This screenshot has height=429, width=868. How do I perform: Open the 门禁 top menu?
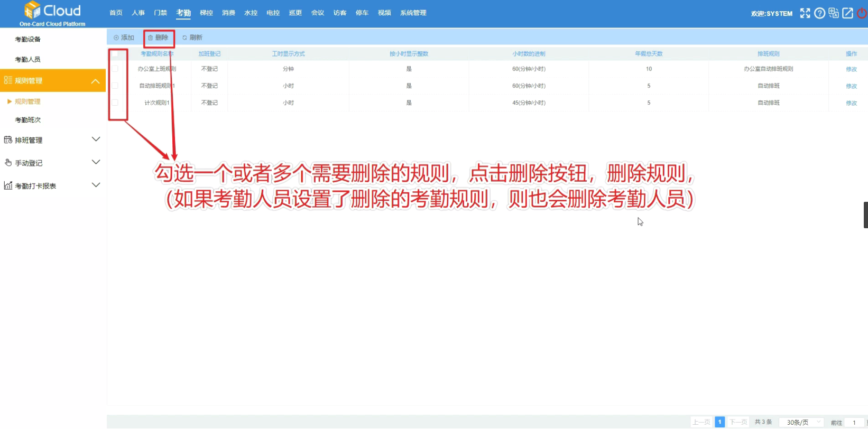pyautogui.click(x=160, y=13)
